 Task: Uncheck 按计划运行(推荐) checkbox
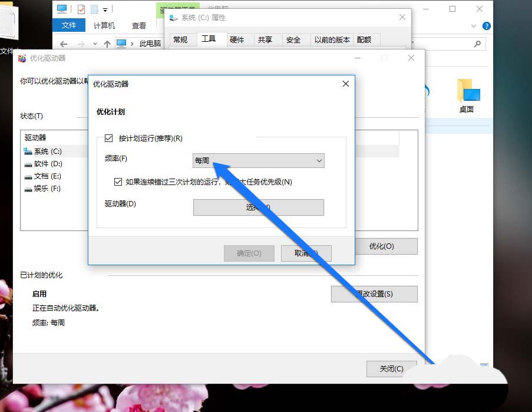(x=108, y=139)
